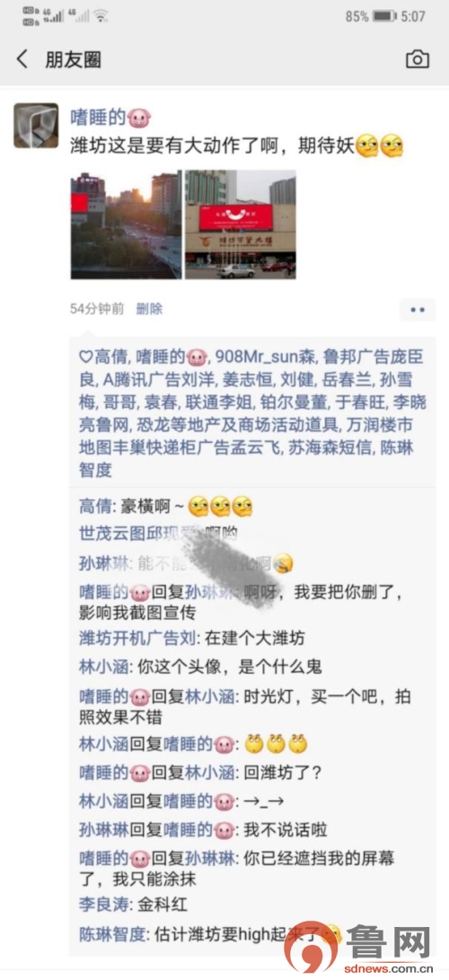Tap the poster's profile avatar
Viewport: 449px width, 980px height.
point(36,126)
